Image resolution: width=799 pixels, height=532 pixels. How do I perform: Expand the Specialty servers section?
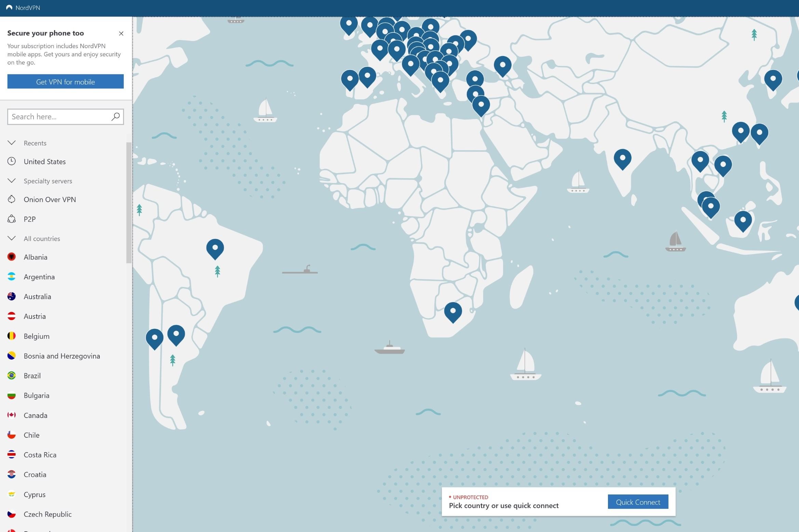[x=12, y=181]
